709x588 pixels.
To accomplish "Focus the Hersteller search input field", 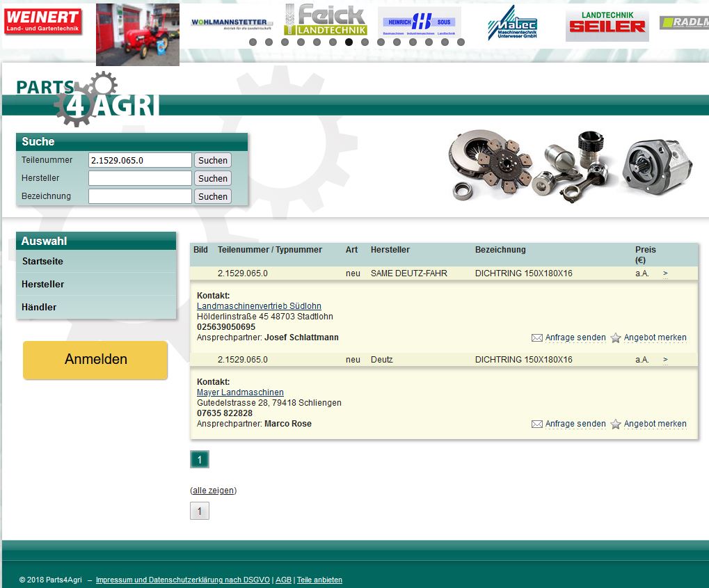I will coord(140,179).
